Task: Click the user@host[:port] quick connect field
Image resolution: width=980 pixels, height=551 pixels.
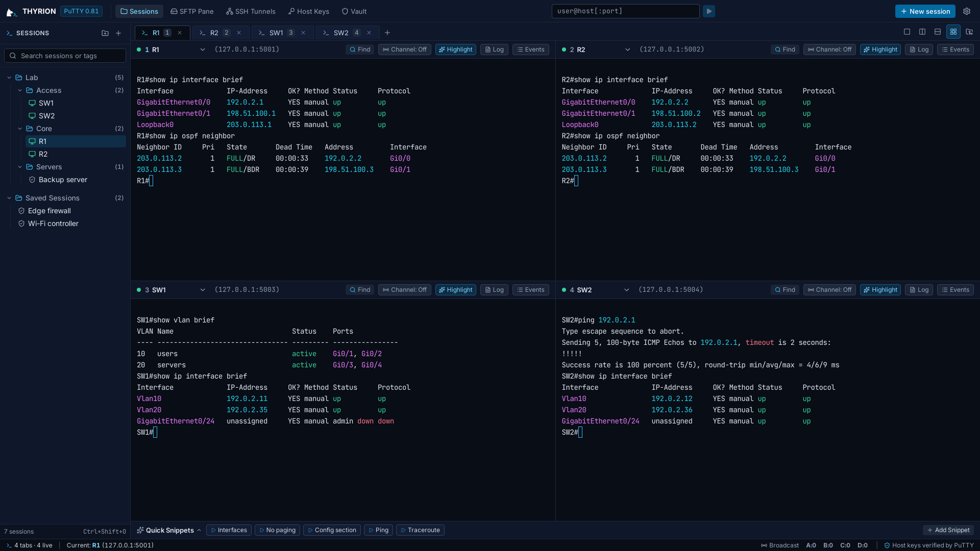Action: pos(625,11)
